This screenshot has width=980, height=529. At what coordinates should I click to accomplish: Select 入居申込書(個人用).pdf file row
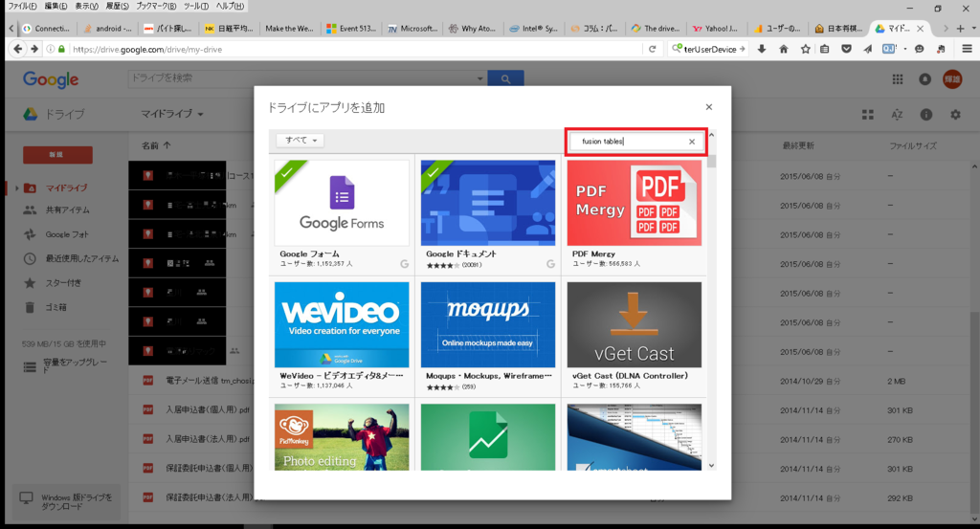tap(550, 409)
